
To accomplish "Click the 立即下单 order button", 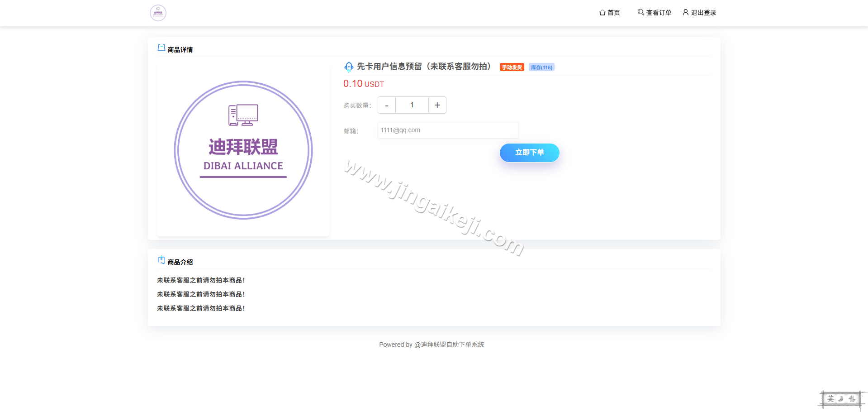I will [529, 153].
